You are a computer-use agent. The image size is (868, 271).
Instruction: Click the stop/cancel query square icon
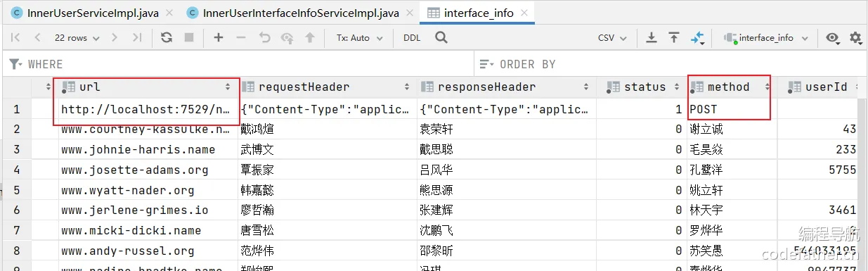click(x=189, y=38)
